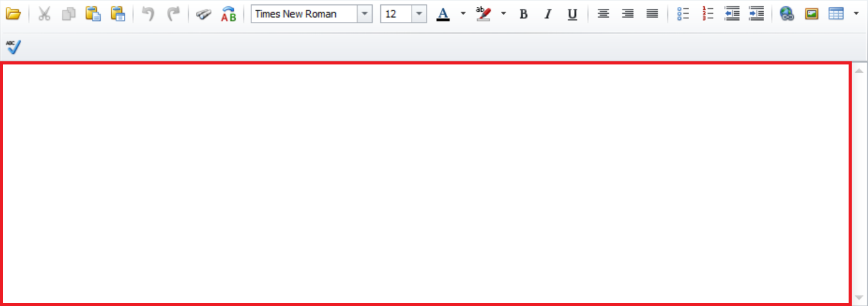Apply numbered list formatting

708,14
